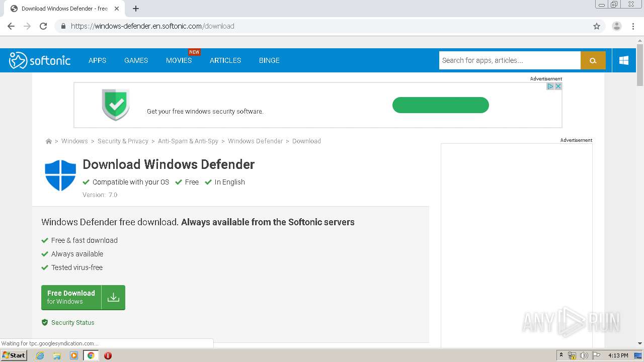This screenshot has height=362, width=644.
Task: Click the browser forward arrow
Action: click(x=27, y=26)
